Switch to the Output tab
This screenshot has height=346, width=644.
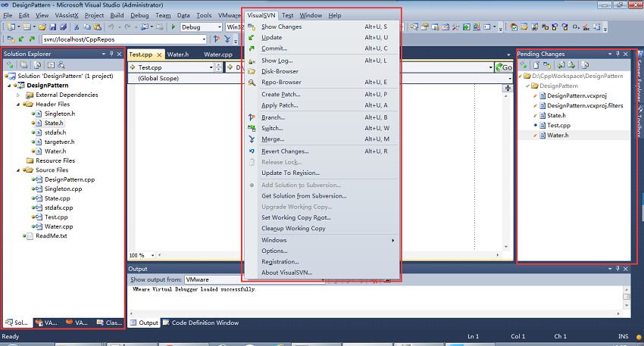tap(144, 323)
